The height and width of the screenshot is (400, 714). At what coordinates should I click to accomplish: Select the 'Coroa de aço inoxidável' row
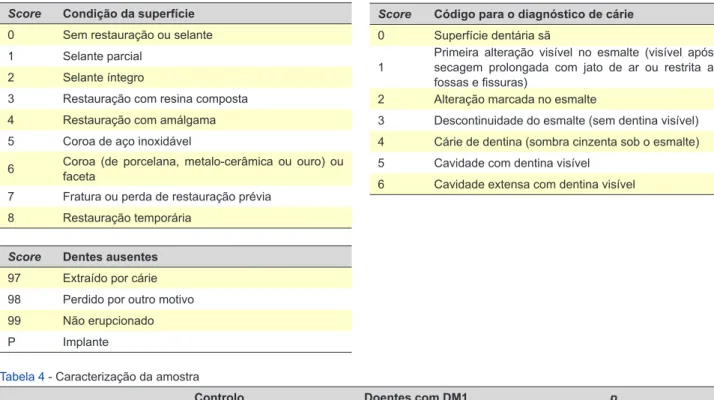[176, 141]
